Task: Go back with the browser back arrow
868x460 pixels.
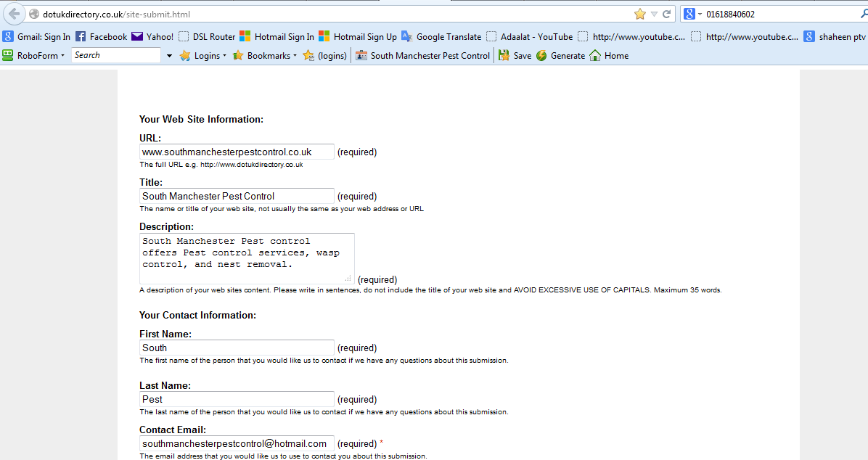Action: 14,14
